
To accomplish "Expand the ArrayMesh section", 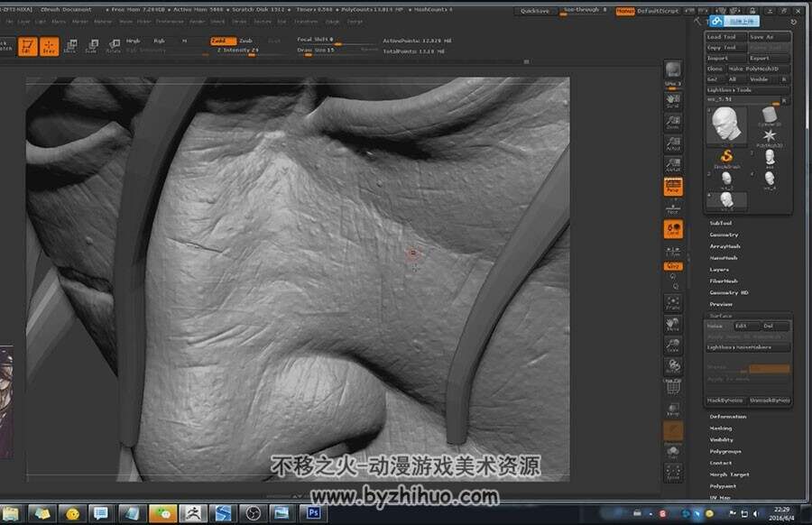I will [x=724, y=246].
